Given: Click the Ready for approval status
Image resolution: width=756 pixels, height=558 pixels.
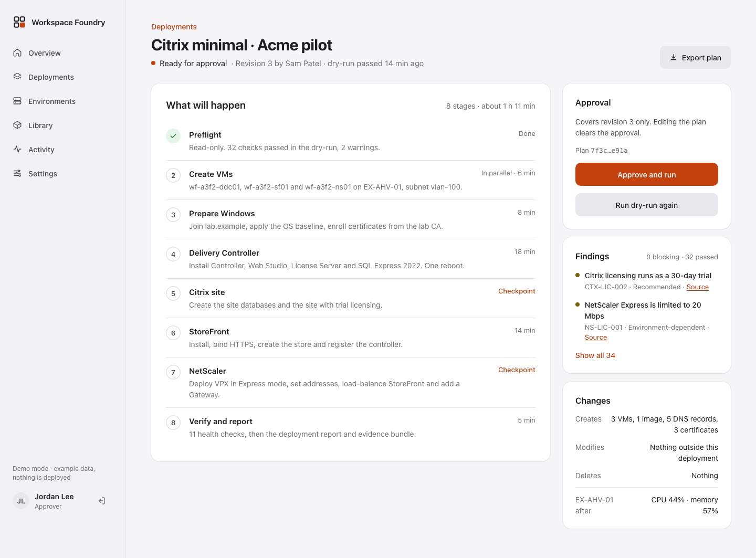Looking at the screenshot, I should [x=193, y=64].
